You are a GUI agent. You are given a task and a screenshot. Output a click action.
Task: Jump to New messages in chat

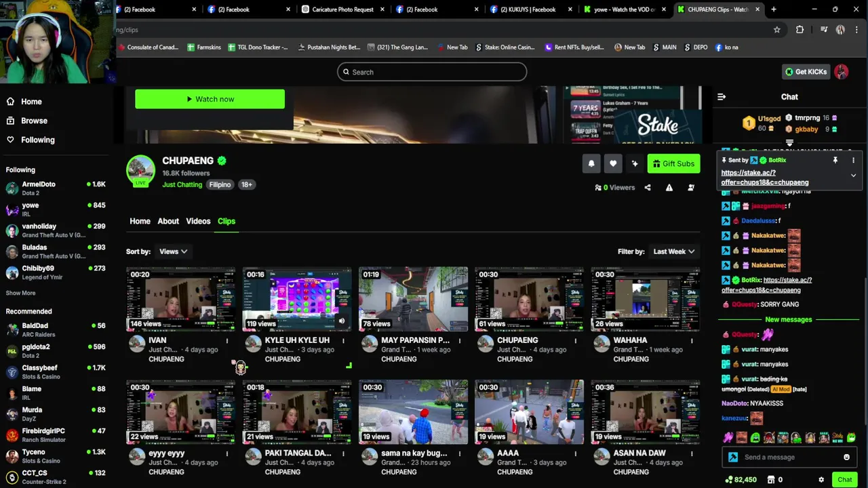[788, 319]
